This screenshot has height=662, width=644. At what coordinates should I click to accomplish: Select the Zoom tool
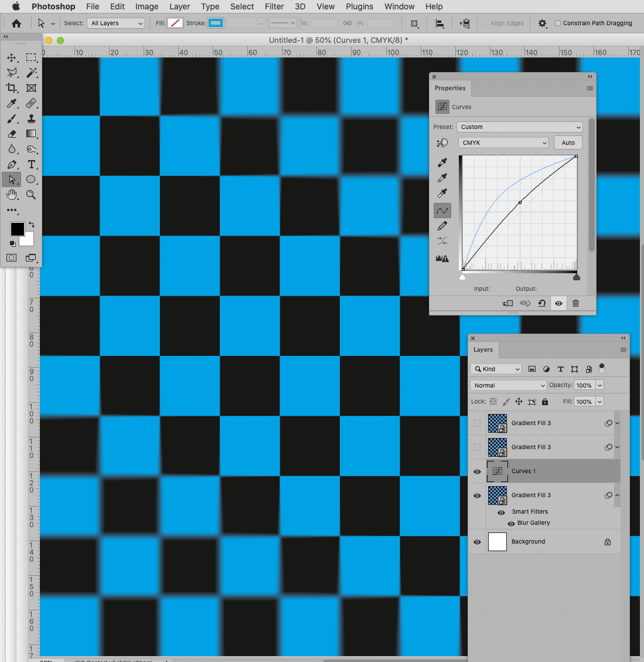pos(32,195)
